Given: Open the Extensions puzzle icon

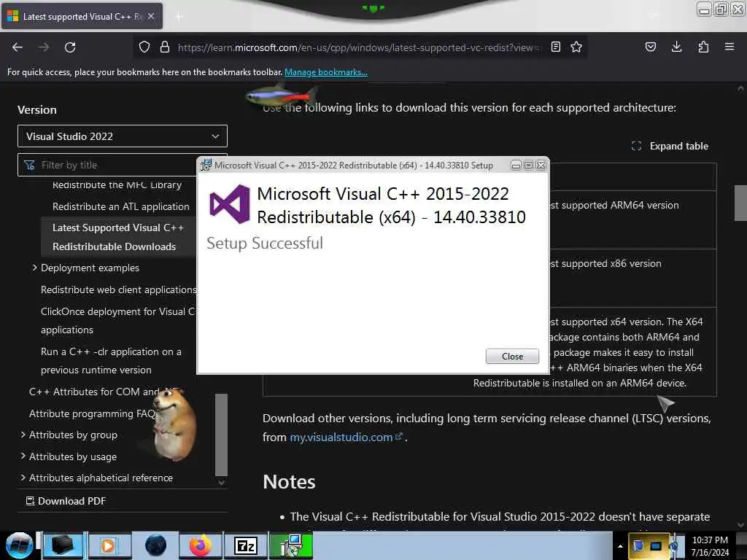Looking at the screenshot, I should point(703,47).
